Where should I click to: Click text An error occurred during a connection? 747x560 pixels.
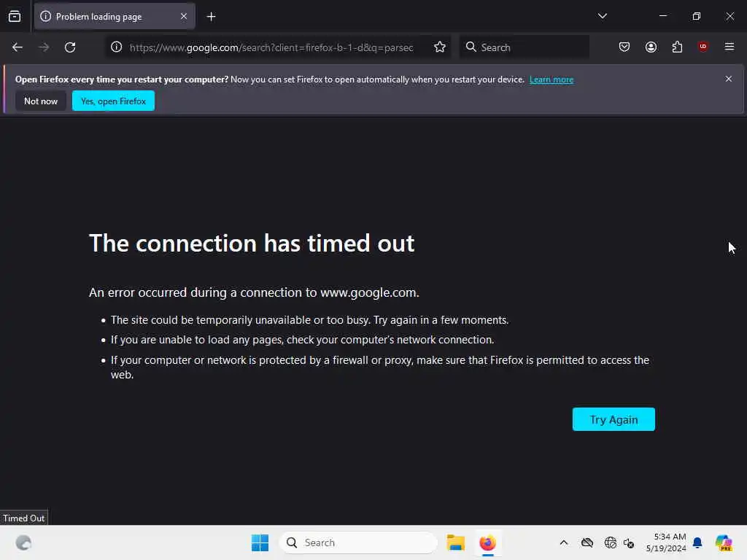[254, 292]
